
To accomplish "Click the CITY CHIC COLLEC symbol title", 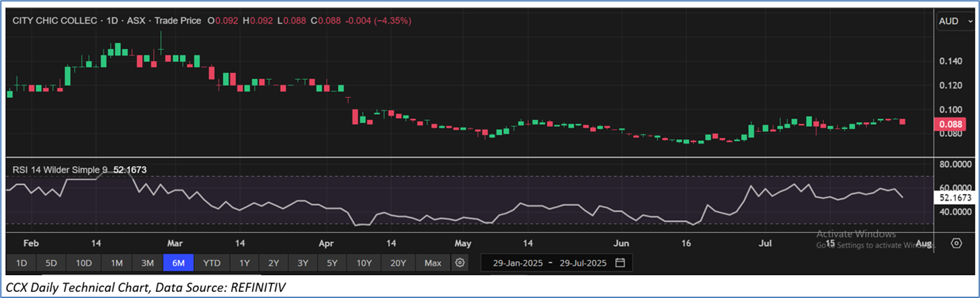I will coord(54,21).
